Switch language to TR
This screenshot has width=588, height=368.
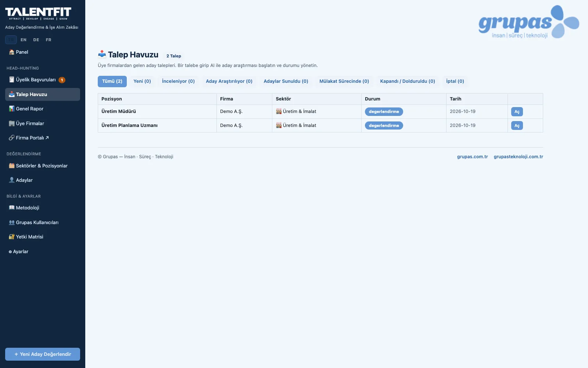[11, 40]
